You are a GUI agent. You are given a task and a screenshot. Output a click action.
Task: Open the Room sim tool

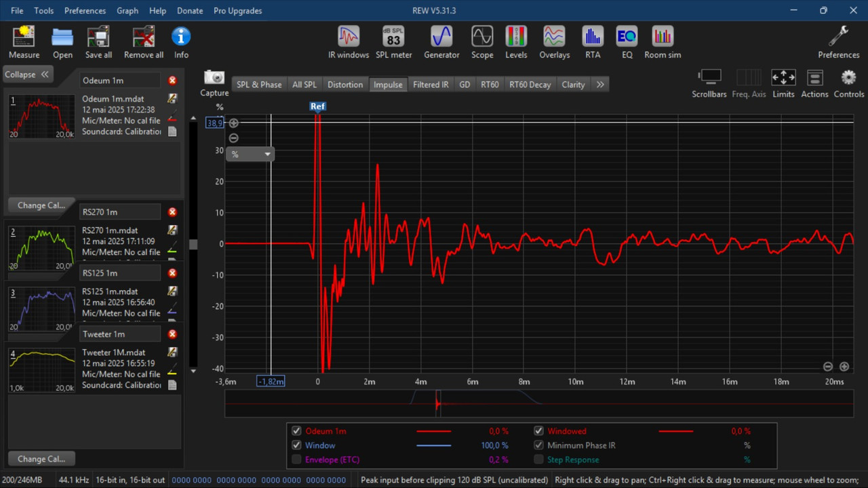click(x=663, y=43)
